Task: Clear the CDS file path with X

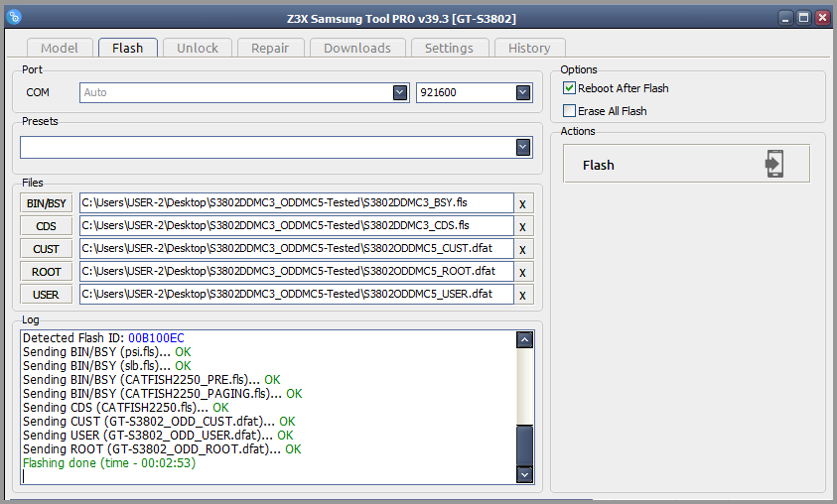Action: pos(522,226)
